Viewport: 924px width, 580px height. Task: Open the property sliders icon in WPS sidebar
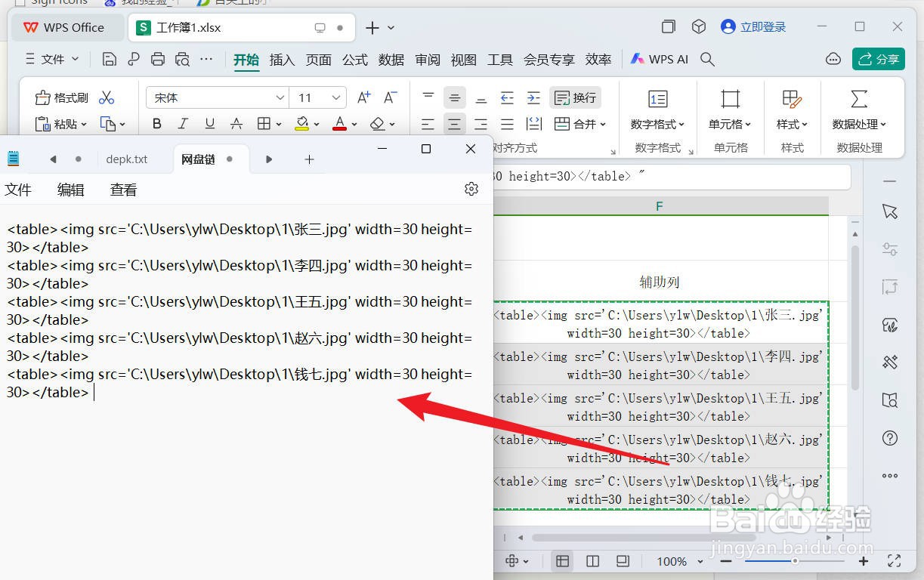pos(890,249)
